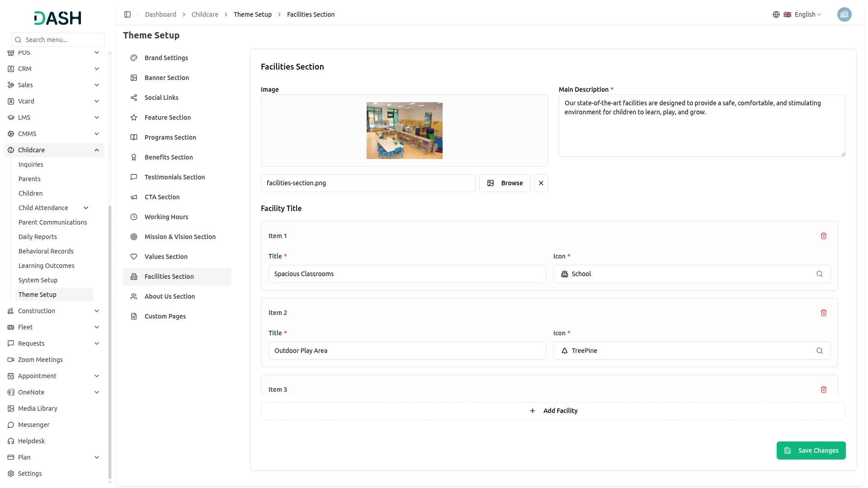868x488 pixels.
Task: Click the globe language icon
Action: pos(776,14)
